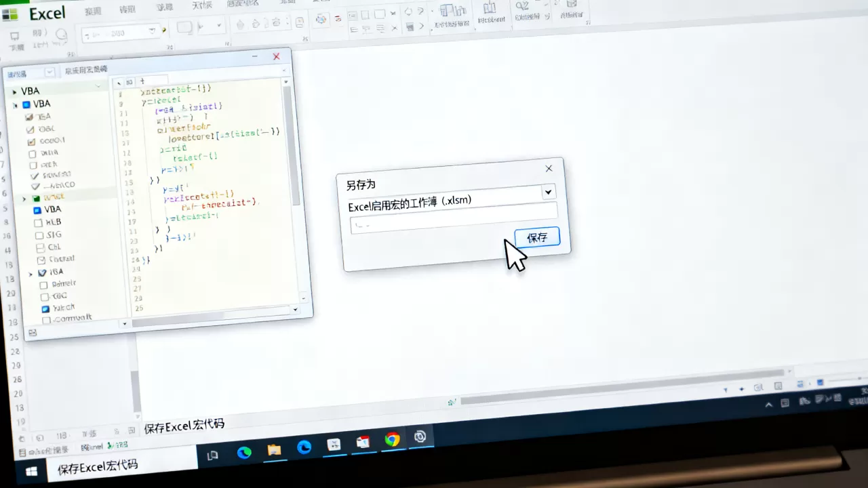The height and width of the screenshot is (488, 868).
Task: Collapse the second VBA tree node arrow
Action: [16, 105]
